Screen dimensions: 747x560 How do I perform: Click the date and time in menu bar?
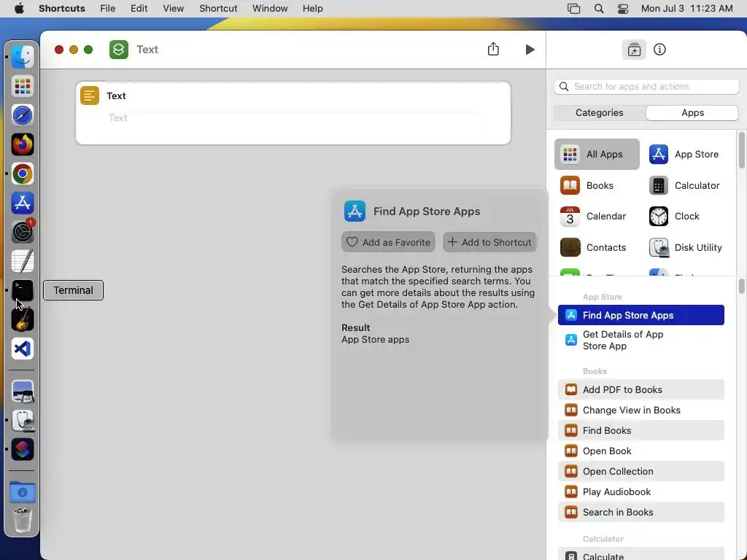click(686, 9)
